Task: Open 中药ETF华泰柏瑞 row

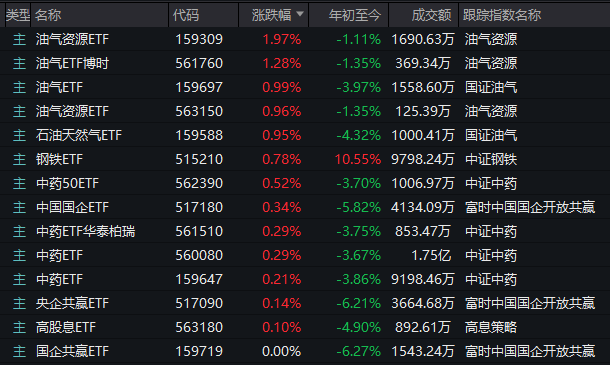Action: click(305, 231)
